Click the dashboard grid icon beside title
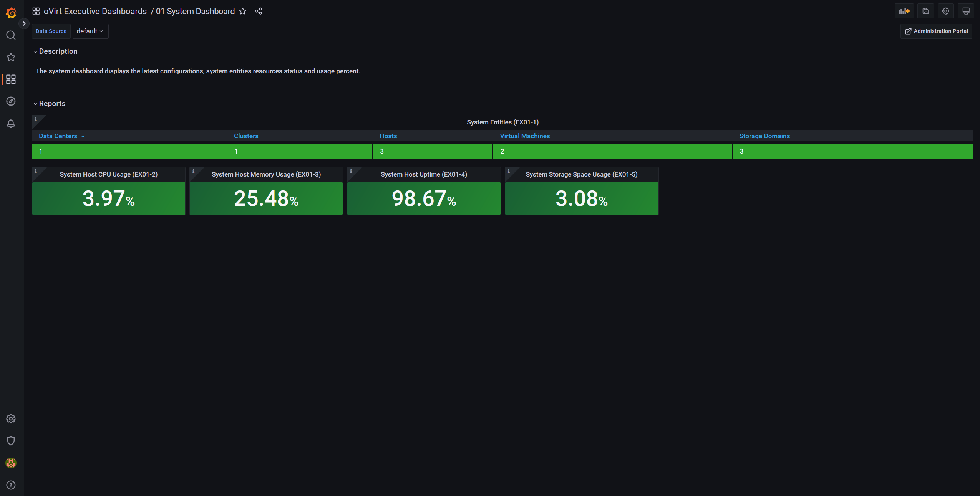The height and width of the screenshot is (496, 980). tap(36, 11)
